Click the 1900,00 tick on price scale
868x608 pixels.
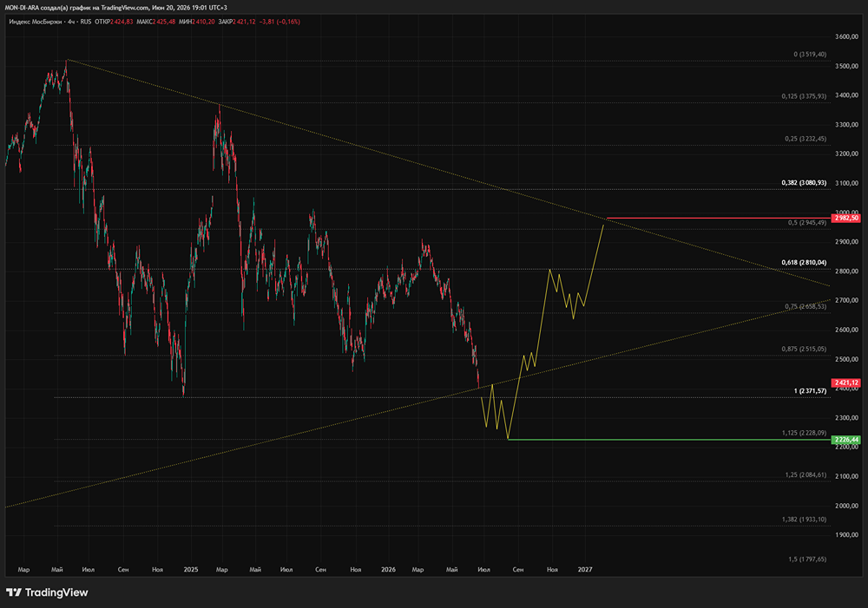click(x=846, y=535)
